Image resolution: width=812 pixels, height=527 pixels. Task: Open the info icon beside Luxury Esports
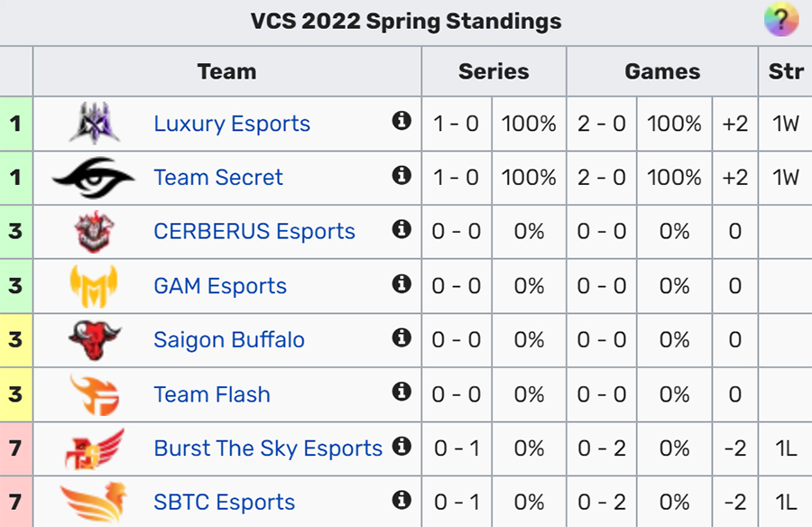click(401, 121)
